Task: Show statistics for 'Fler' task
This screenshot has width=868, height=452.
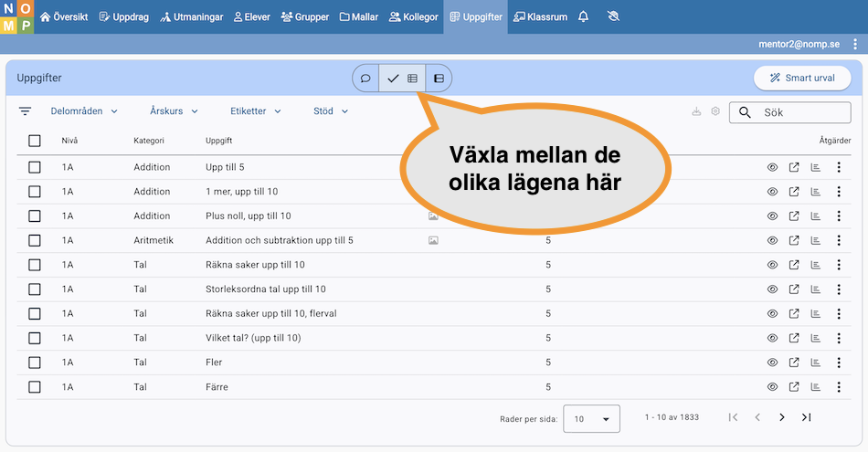Action: click(x=816, y=363)
